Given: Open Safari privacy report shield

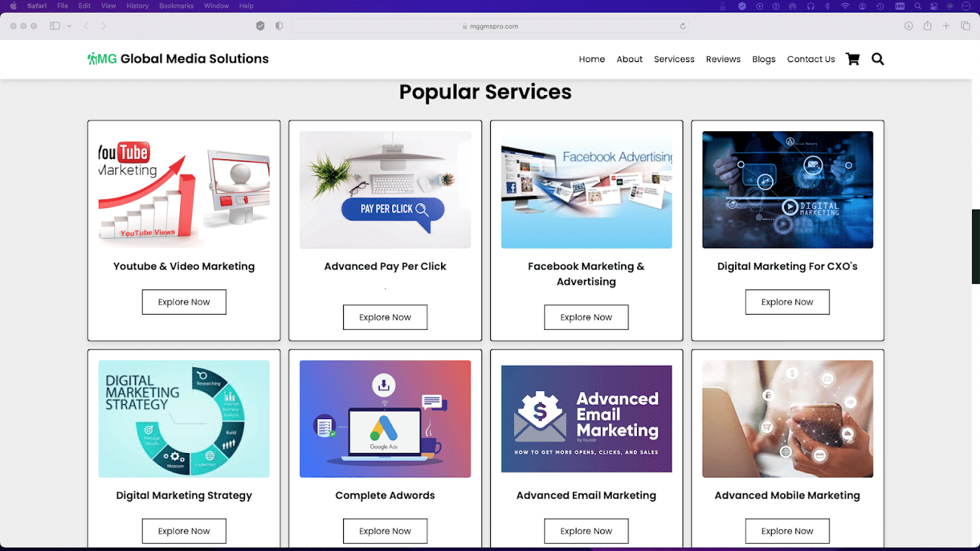Looking at the screenshot, I should tap(279, 26).
